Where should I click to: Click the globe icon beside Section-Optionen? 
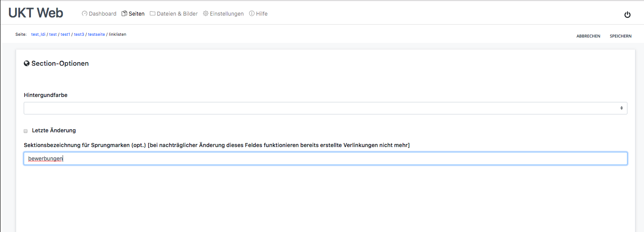pos(27,63)
